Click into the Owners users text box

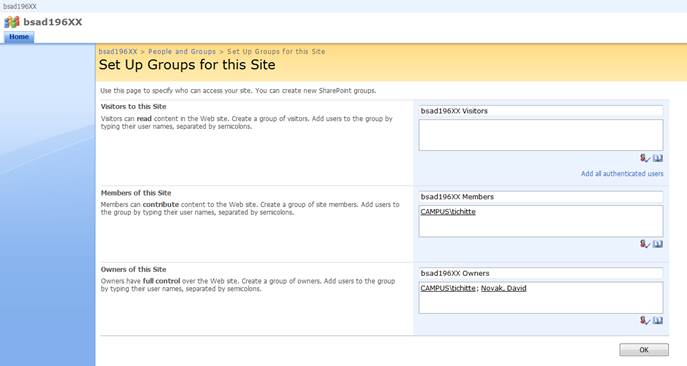541,298
